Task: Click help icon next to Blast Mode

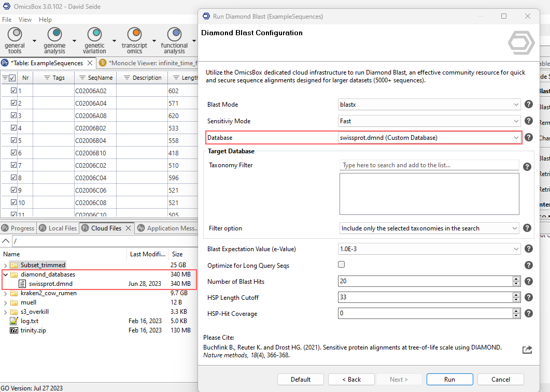Action: point(529,104)
